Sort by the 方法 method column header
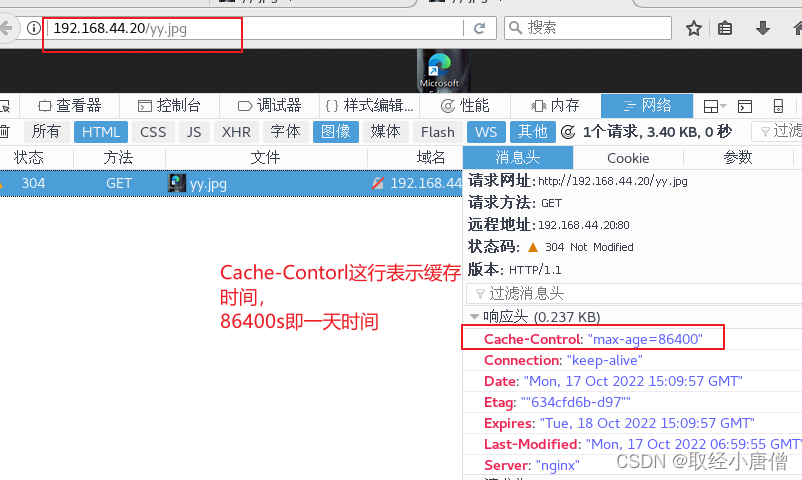 tap(119, 157)
